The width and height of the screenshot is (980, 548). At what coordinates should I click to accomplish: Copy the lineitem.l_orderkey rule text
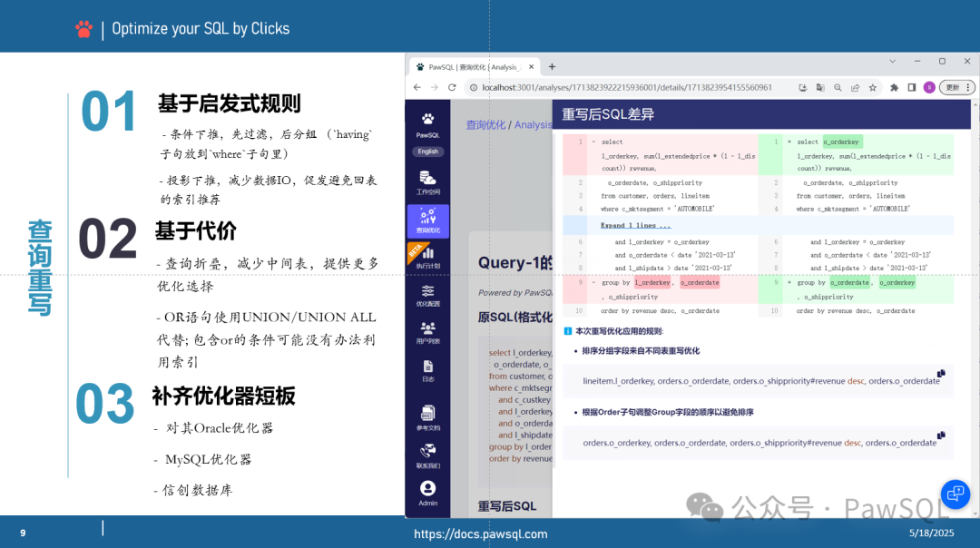point(941,374)
